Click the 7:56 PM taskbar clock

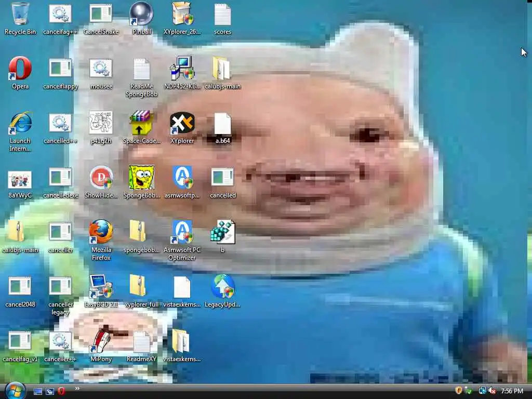click(512, 391)
